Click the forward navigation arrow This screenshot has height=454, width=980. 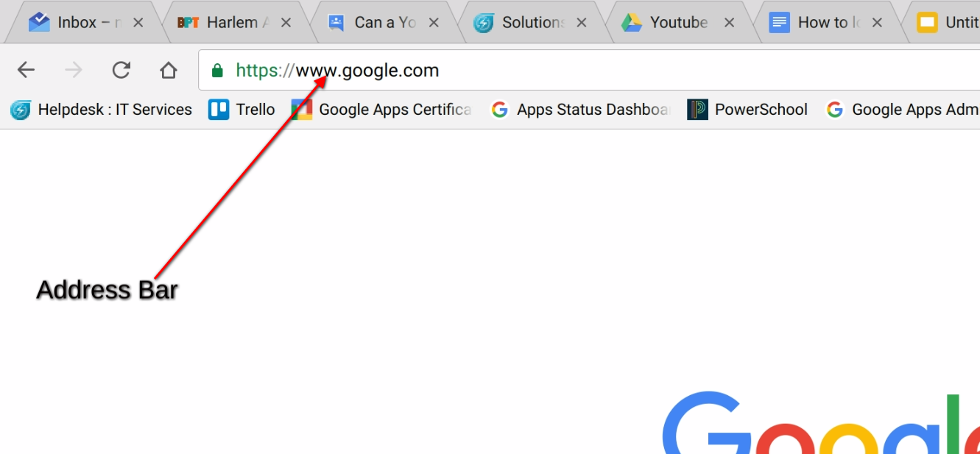74,70
